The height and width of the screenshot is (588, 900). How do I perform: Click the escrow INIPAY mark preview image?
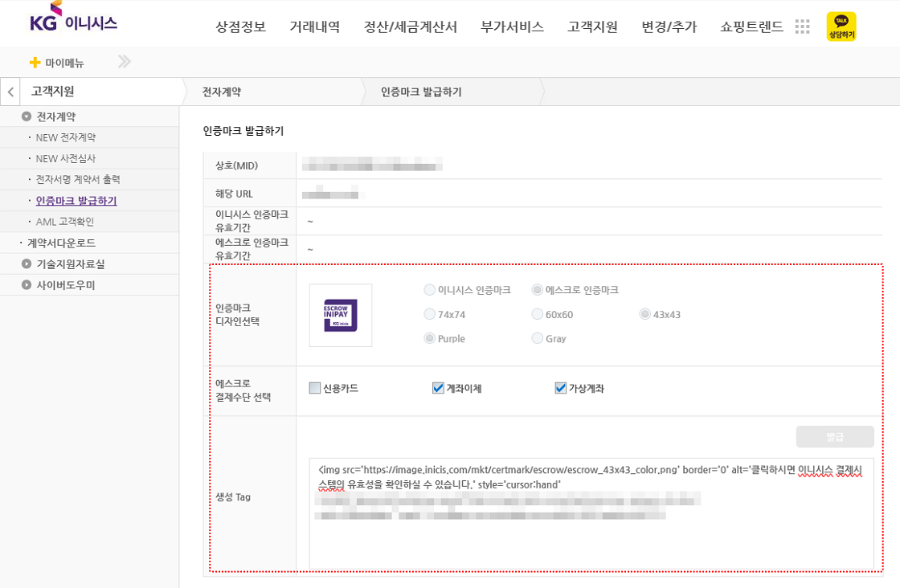click(x=341, y=315)
